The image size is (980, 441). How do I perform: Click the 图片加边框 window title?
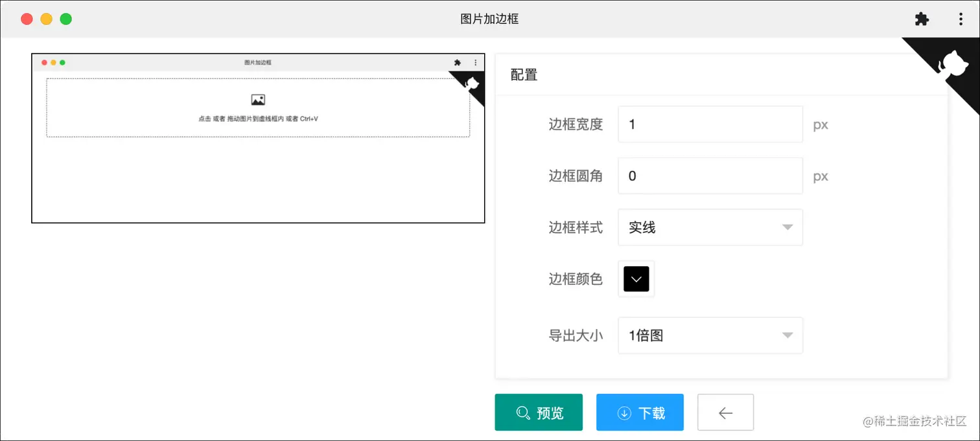[489, 19]
